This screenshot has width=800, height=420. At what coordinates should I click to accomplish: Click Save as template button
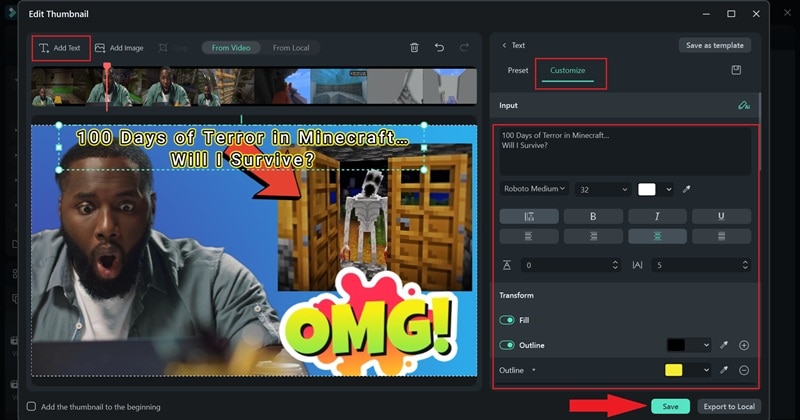(715, 45)
